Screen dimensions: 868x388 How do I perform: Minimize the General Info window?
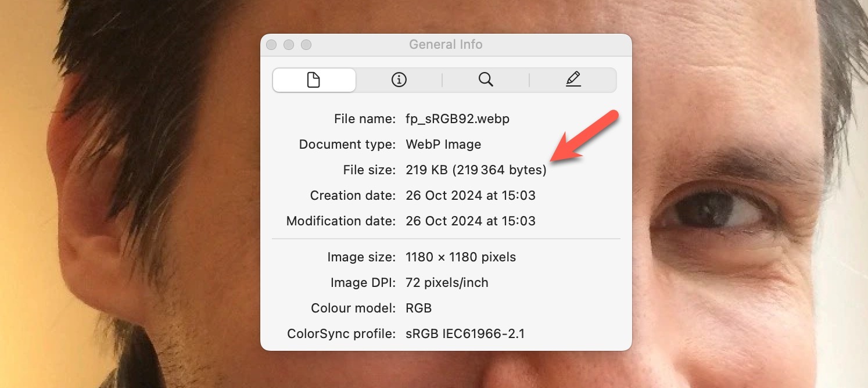(289, 45)
